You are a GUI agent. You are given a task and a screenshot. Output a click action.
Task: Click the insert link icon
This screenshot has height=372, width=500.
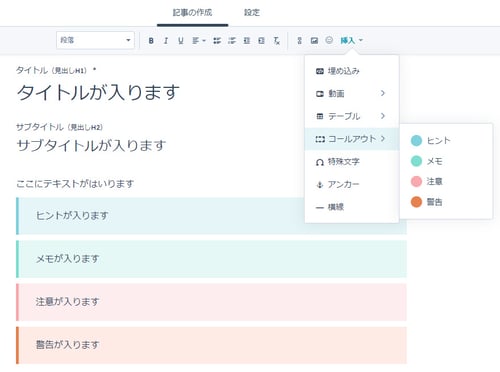tap(299, 41)
